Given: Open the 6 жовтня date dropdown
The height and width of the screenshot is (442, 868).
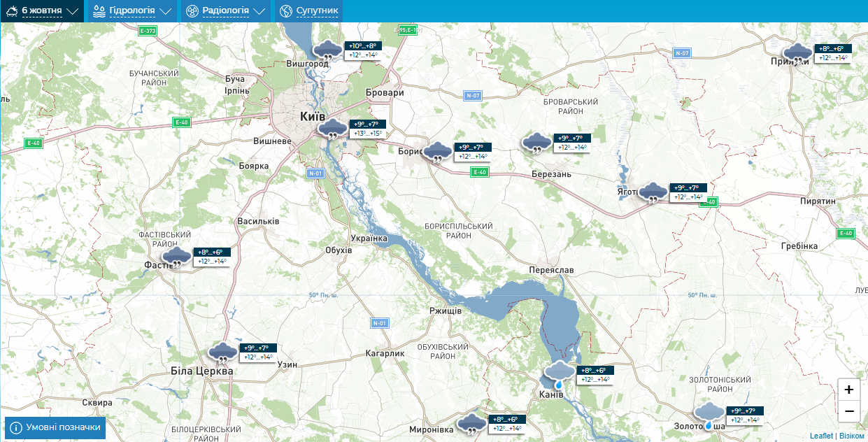Looking at the screenshot, I should point(42,11).
